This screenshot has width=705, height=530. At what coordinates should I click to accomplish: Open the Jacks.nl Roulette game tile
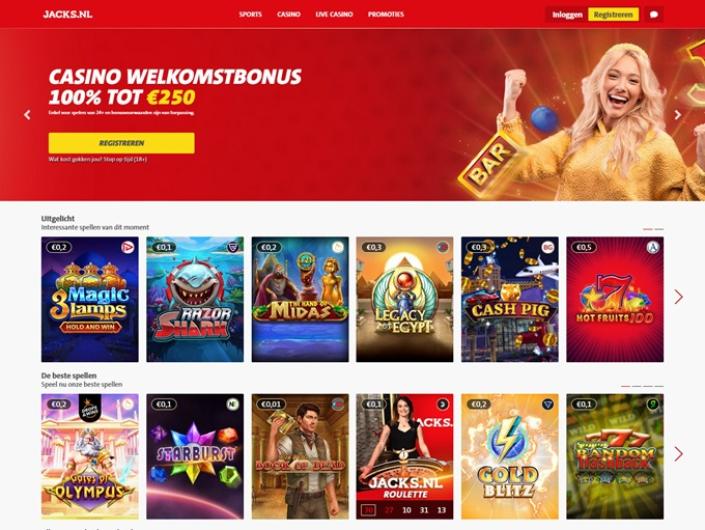pyautogui.click(x=405, y=457)
